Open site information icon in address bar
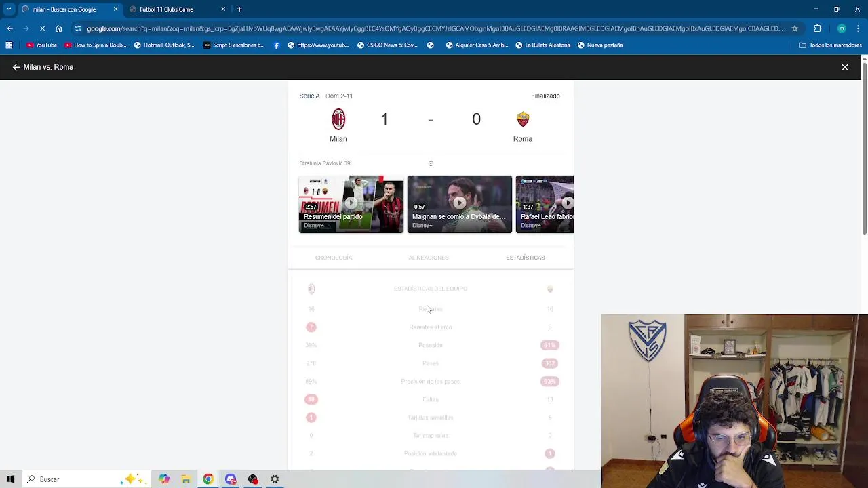The height and width of the screenshot is (488, 868). pyautogui.click(x=78, y=28)
